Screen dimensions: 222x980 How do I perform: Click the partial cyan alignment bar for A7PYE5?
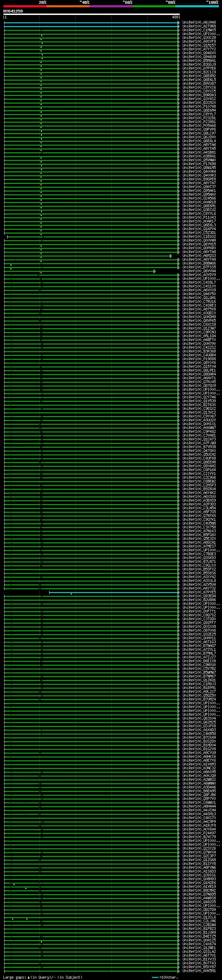coord(114,592)
